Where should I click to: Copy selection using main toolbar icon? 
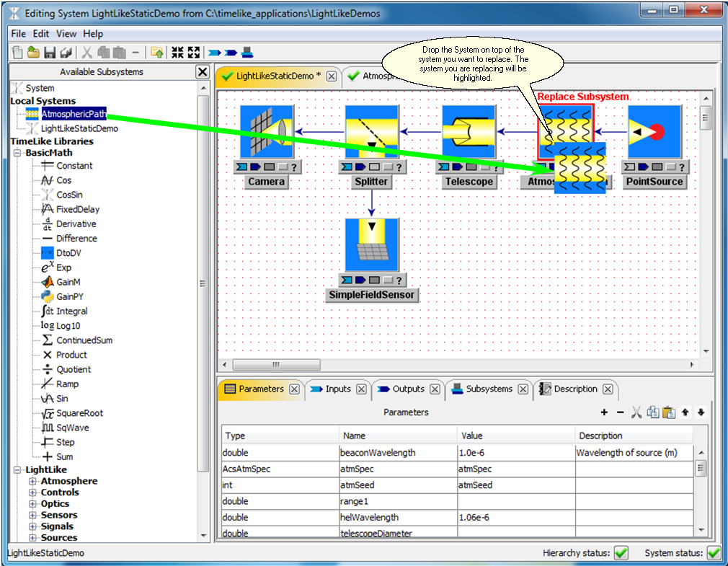[x=103, y=53]
